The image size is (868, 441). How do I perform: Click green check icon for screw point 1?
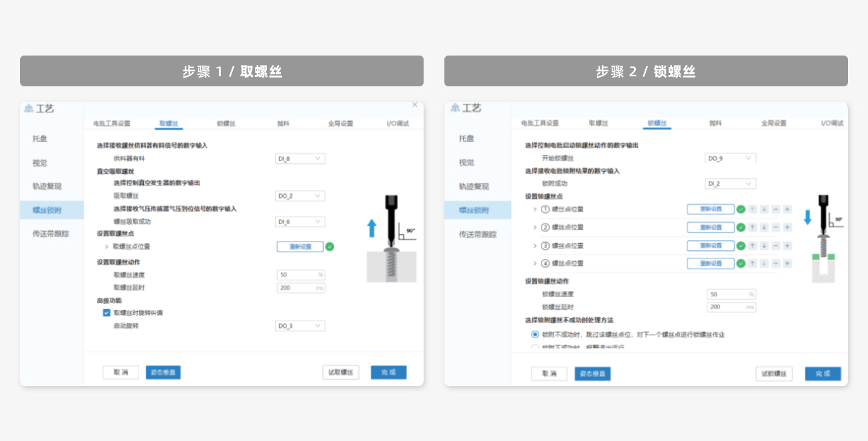[x=741, y=209]
